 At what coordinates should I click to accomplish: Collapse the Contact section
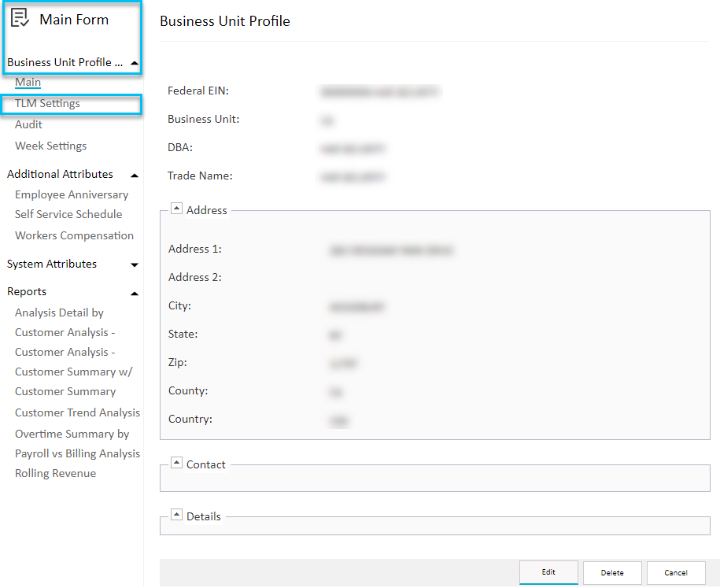point(176,464)
